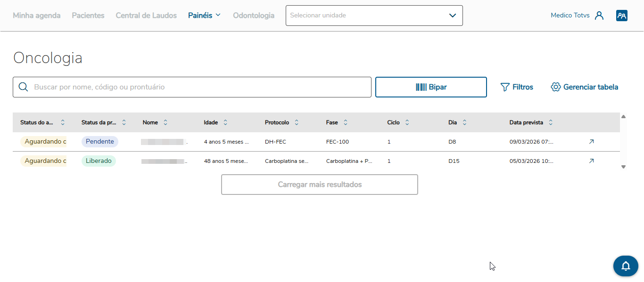Open the Pacientes section

point(88,16)
